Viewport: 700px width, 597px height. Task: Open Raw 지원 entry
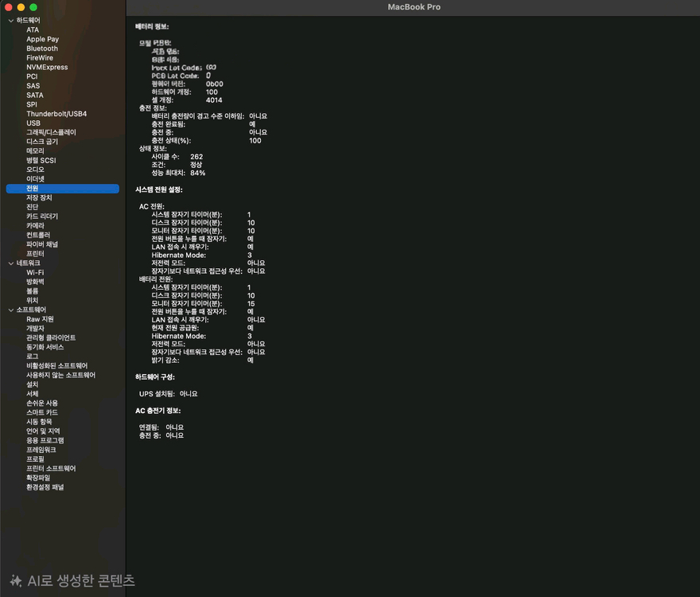[x=41, y=319]
